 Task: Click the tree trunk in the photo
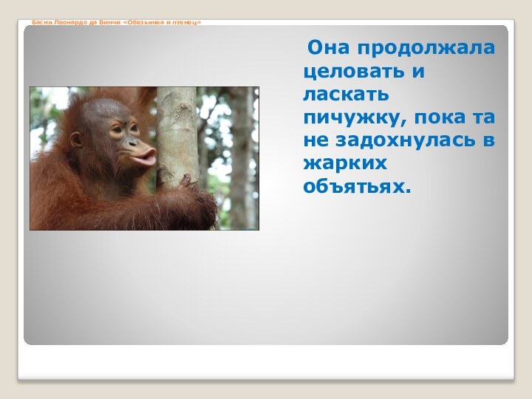click(x=177, y=133)
